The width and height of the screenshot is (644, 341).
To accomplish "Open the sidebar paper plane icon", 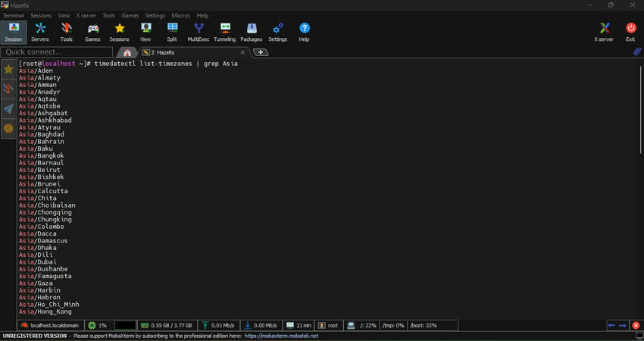I will [8, 108].
